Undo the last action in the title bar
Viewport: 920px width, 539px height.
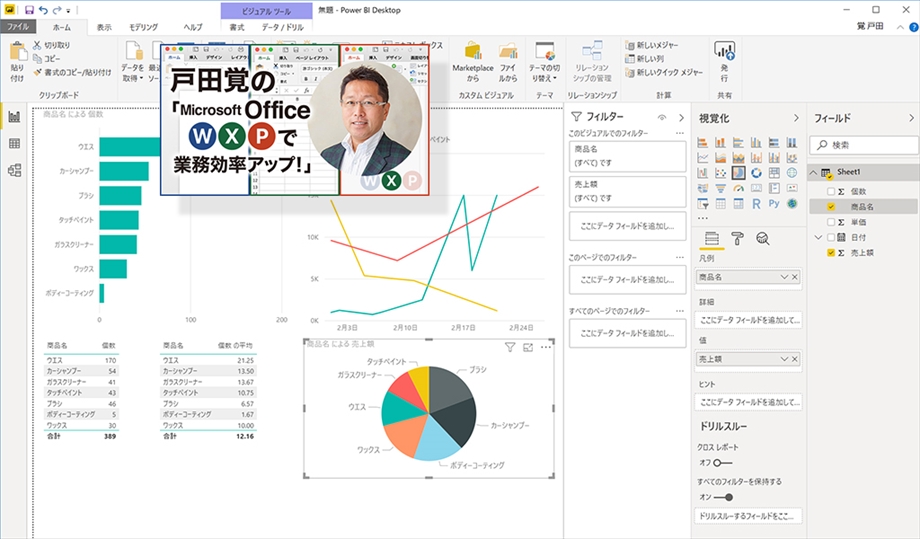pyautogui.click(x=43, y=10)
